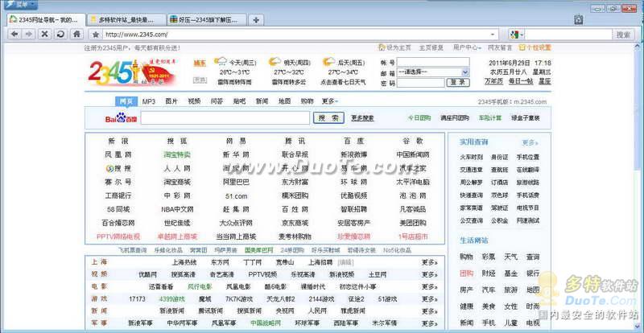Open the 1号店超市 link

coord(413,236)
